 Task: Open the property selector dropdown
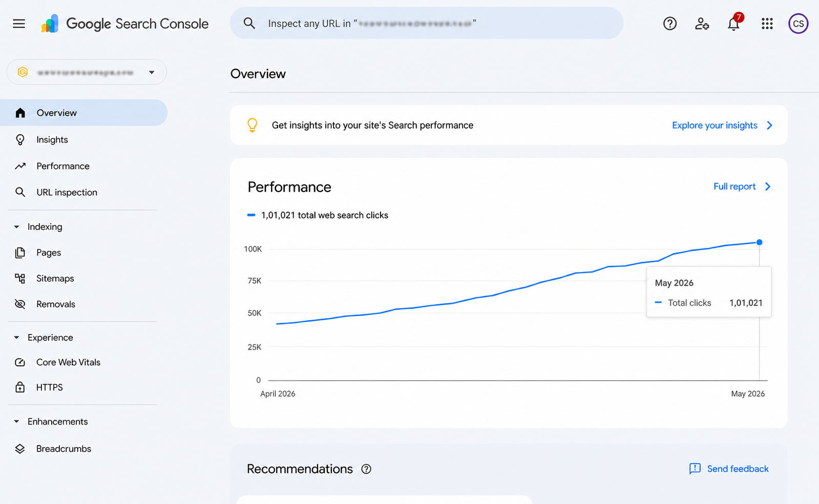pyautogui.click(x=87, y=72)
